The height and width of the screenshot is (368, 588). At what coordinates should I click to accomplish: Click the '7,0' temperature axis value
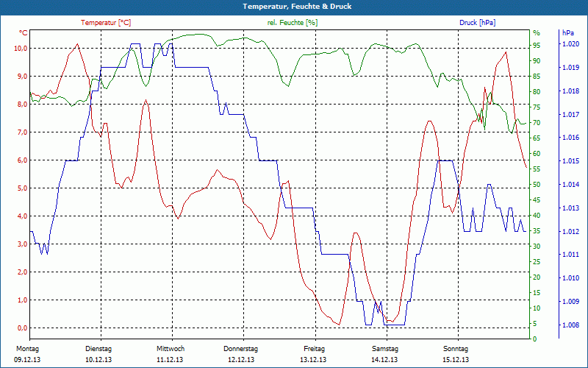22,132
